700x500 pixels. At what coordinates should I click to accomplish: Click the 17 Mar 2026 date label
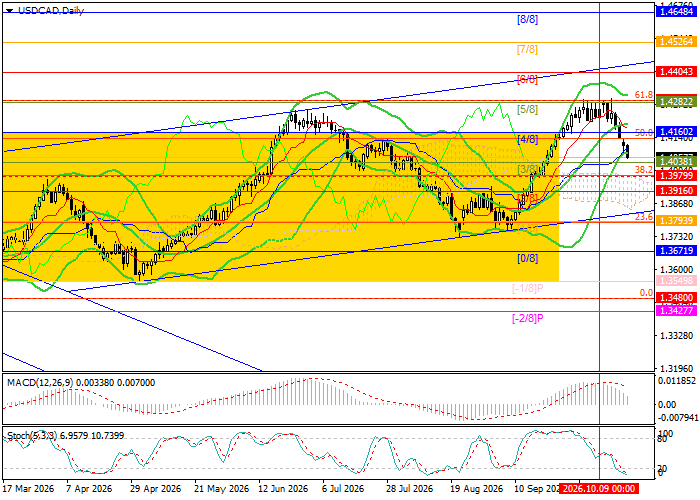coord(29,488)
